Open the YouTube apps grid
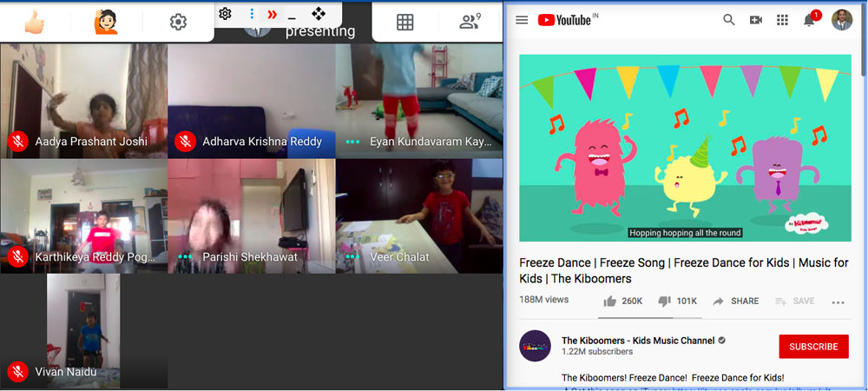This screenshot has width=868, height=391. (782, 20)
